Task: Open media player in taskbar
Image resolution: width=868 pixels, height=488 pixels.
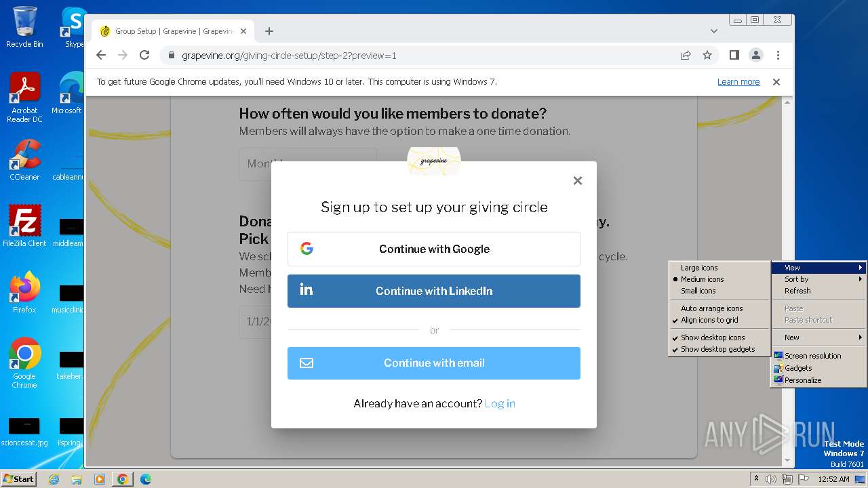Action: [x=100, y=479]
